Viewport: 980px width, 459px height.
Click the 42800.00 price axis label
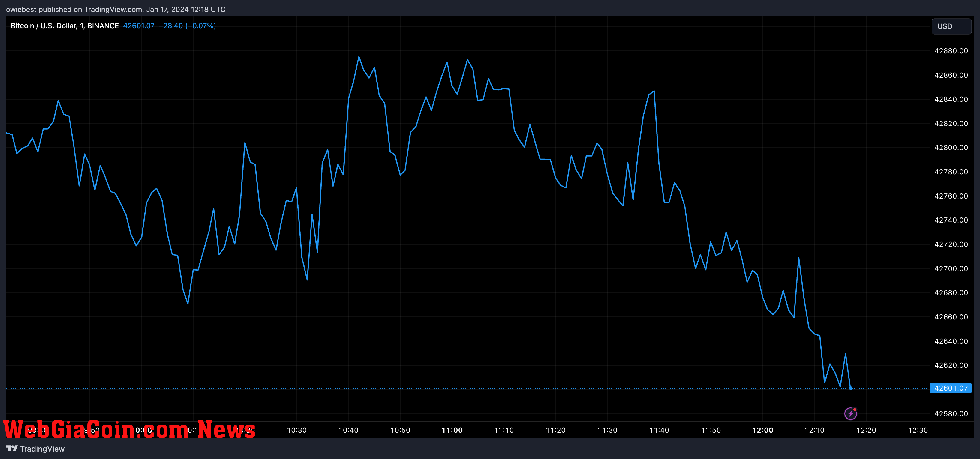(x=951, y=148)
